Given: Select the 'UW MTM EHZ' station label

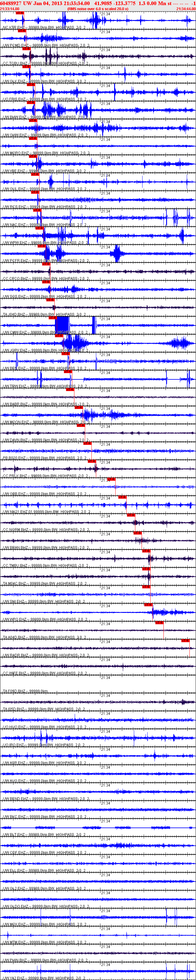Looking at the screenshot, I should point(14,942).
